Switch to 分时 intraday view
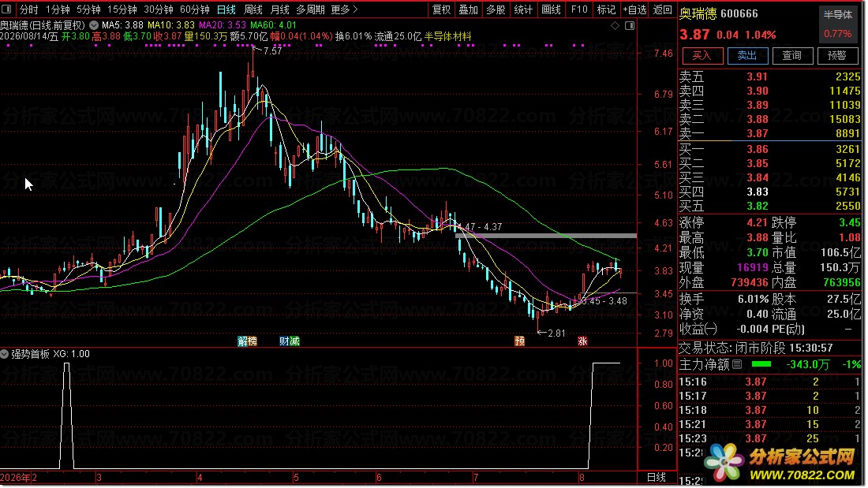This screenshot has height=488, width=868. tap(28, 9)
